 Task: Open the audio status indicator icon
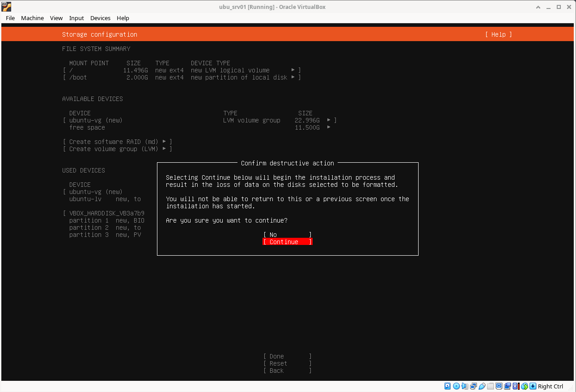click(465, 386)
